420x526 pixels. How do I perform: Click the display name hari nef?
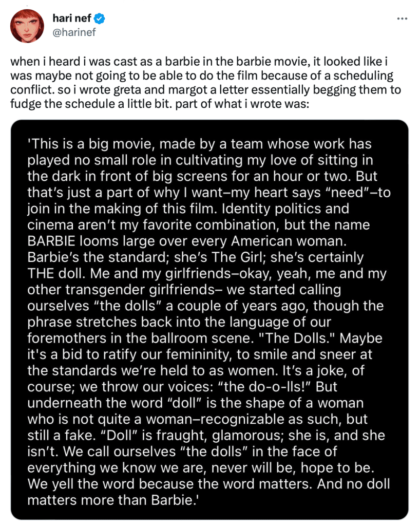click(71, 20)
